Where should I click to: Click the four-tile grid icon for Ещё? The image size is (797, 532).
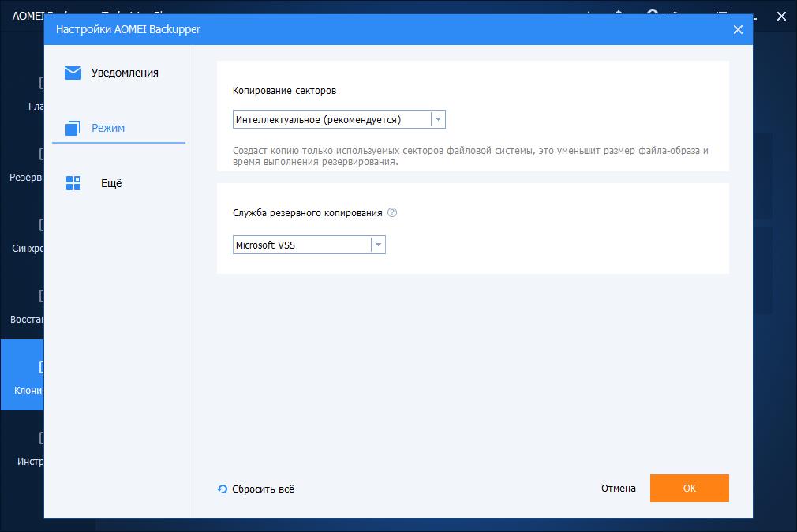coord(73,183)
